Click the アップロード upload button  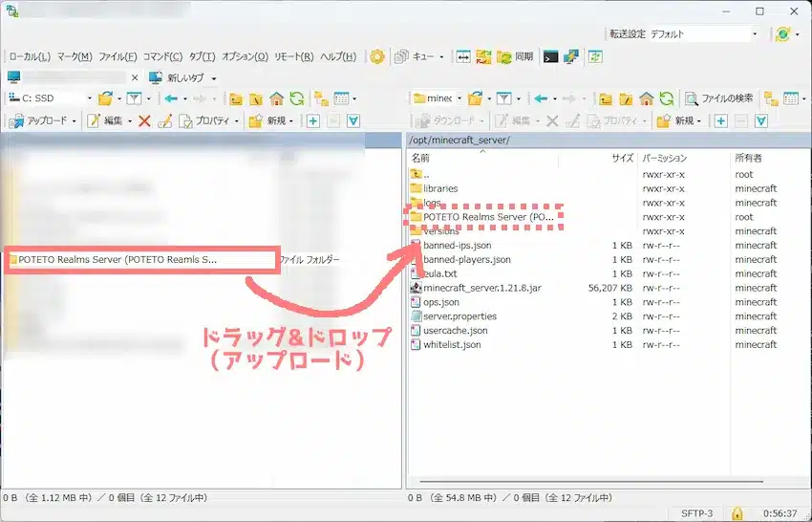click(x=44, y=120)
